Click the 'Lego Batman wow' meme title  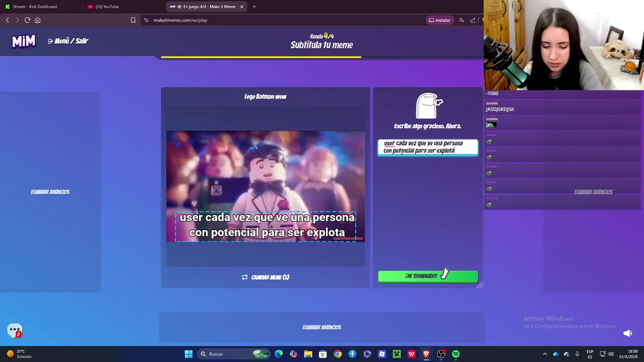[265, 97]
